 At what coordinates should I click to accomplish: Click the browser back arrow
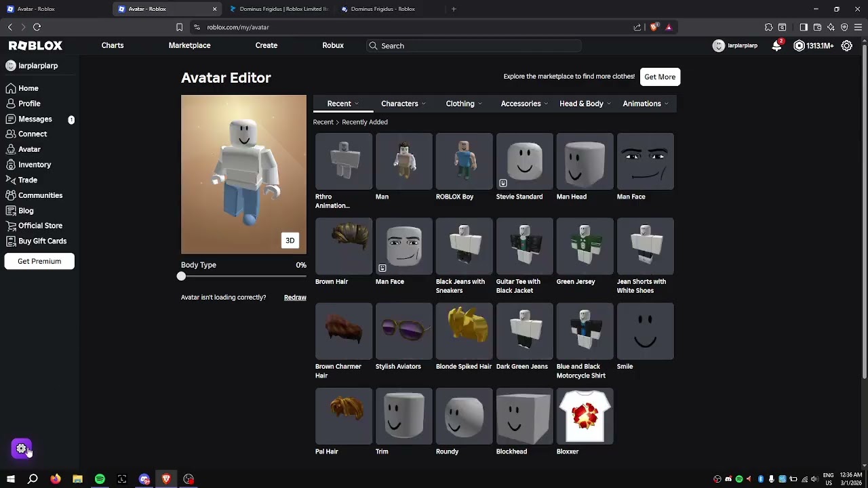pyautogui.click(x=10, y=27)
